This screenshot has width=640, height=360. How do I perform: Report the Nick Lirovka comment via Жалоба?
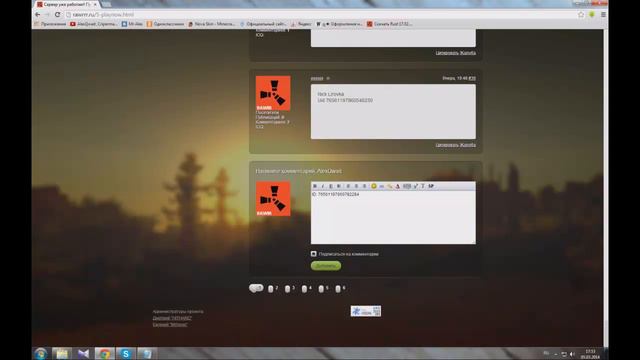pyautogui.click(x=468, y=145)
